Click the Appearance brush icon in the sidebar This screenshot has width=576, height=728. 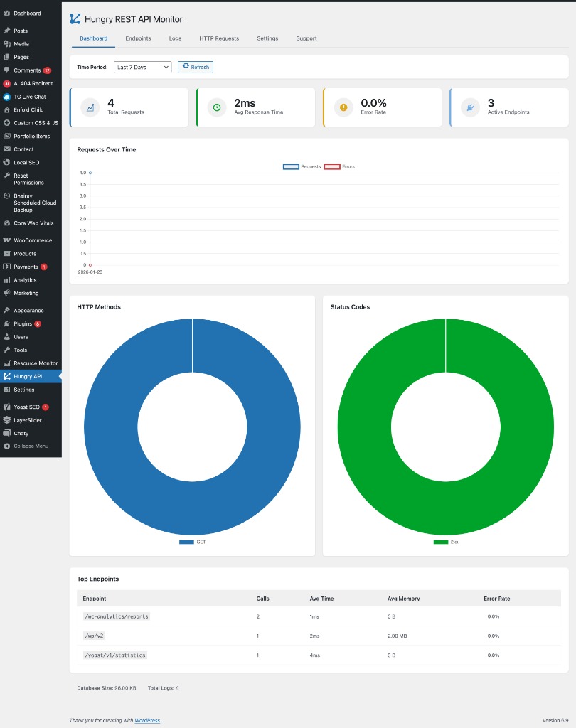point(9,310)
